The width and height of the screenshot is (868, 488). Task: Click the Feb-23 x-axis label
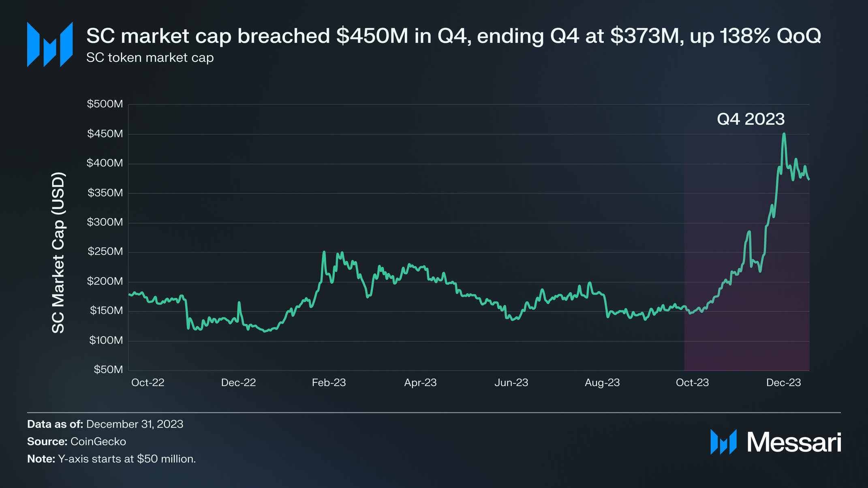coord(329,383)
